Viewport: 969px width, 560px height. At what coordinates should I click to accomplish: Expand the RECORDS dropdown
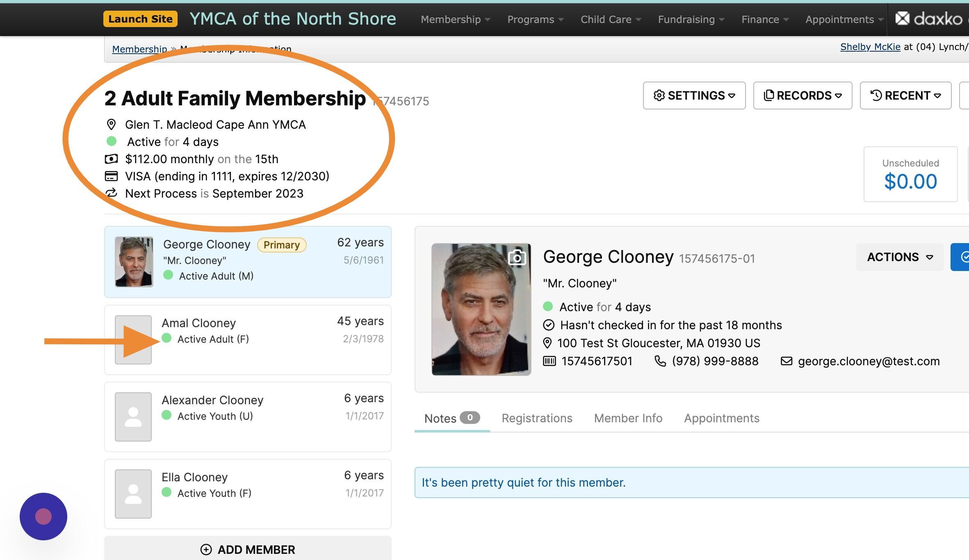point(803,96)
